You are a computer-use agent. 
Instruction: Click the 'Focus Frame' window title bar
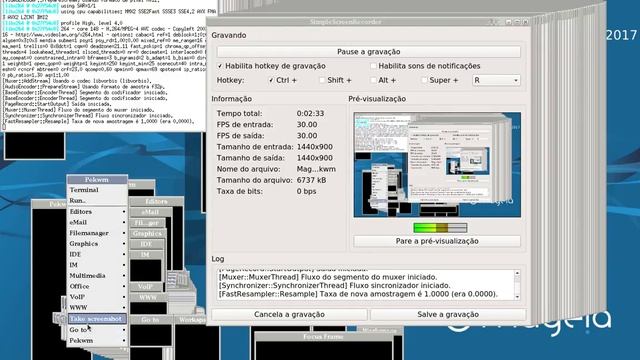(x=323, y=337)
